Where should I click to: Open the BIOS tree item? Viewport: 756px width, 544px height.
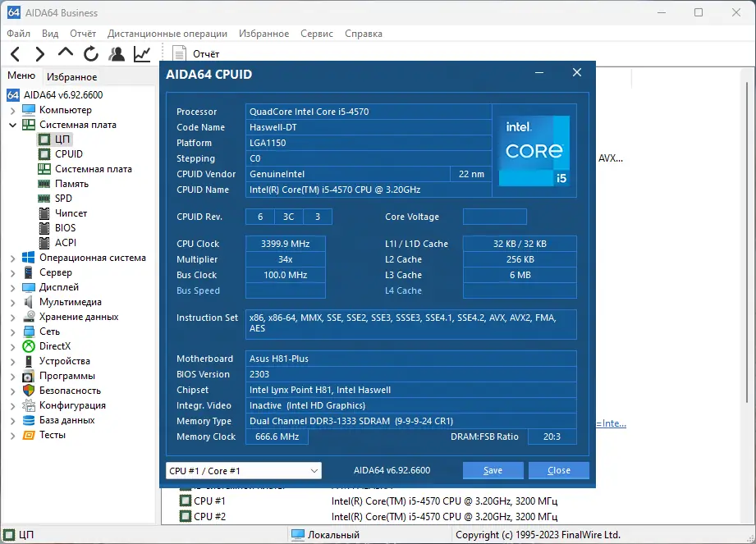pos(57,228)
